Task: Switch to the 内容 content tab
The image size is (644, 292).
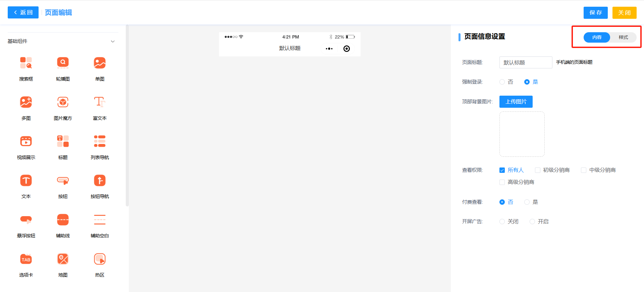Action: tap(597, 37)
